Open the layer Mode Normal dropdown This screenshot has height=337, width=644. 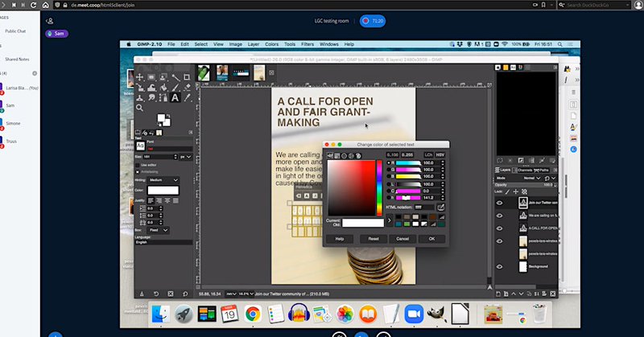[x=532, y=178]
